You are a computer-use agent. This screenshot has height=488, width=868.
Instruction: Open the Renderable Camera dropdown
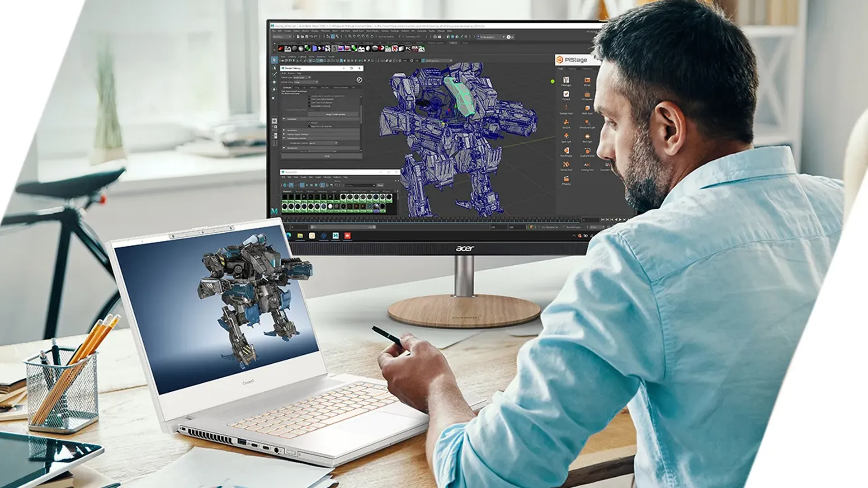pos(323,143)
